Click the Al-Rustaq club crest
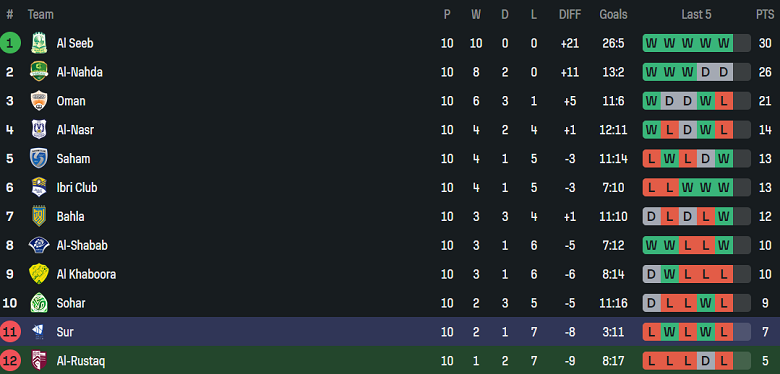Viewport: 780px width, 374px height. click(x=39, y=361)
